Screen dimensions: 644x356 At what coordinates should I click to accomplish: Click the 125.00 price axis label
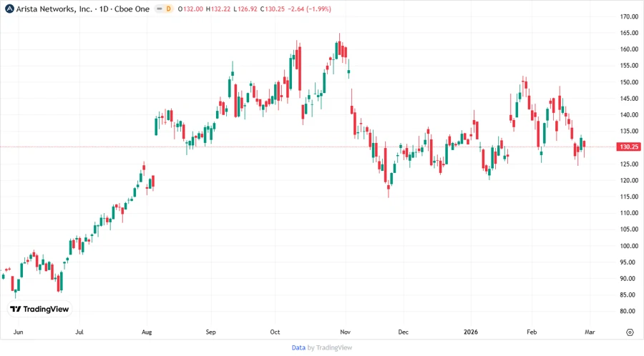pos(629,164)
